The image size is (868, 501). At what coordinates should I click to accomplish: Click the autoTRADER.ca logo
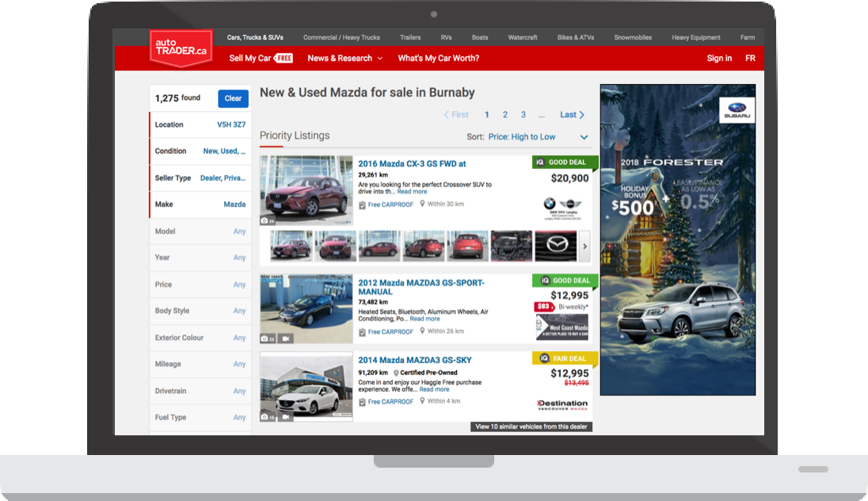click(181, 48)
